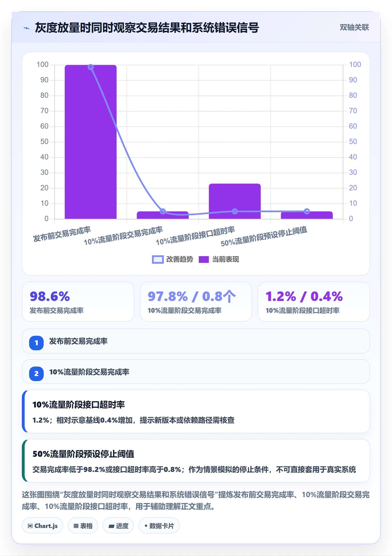Click the right y-axis value 50
Image resolution: width=392 pixels, height=556 pixels.
[x=353, y=142]
